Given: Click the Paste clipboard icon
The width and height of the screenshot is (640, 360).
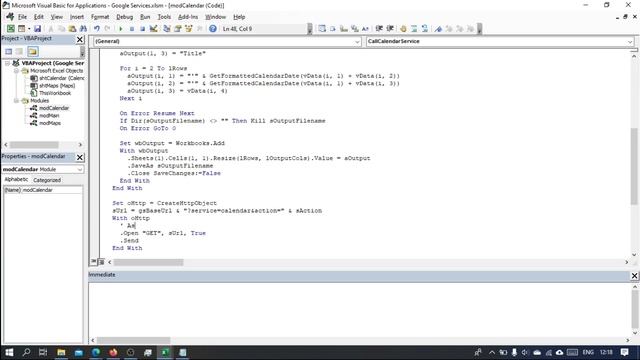Looking at the screenshot, I should click(72, 29).
